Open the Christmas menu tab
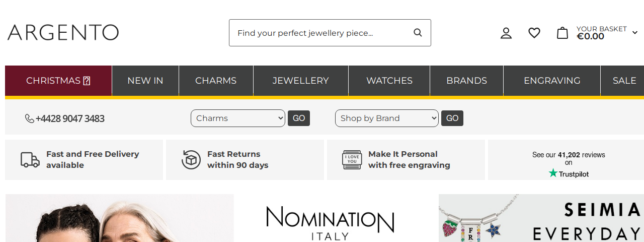Screen dimensions: 644x242 pos(58,81)
